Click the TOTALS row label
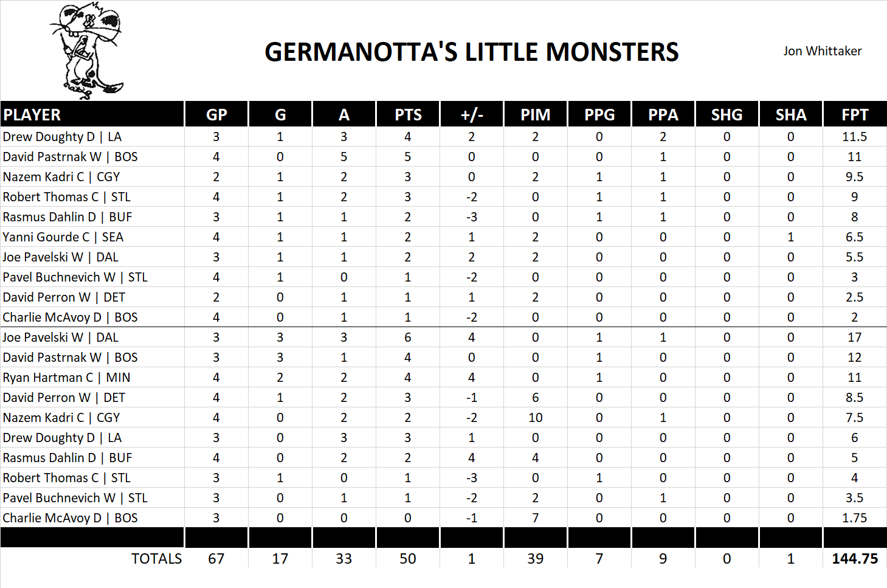 pyautogui.click(x=156, y=559)
